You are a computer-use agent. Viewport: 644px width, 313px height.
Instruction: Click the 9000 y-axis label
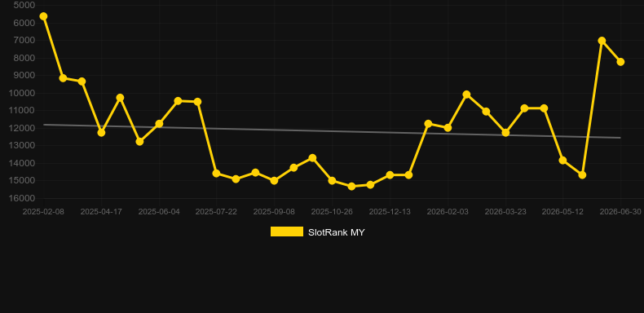(24, 75)
